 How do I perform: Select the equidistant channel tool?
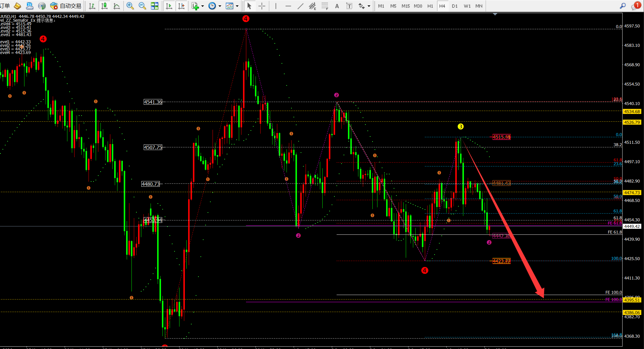pos(312,6)
